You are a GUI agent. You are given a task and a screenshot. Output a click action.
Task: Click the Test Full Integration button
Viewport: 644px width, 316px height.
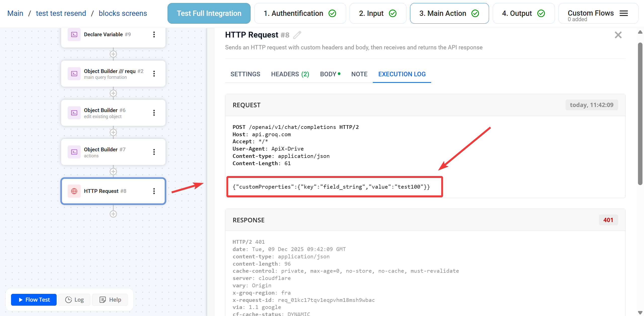tap(209, 13)
